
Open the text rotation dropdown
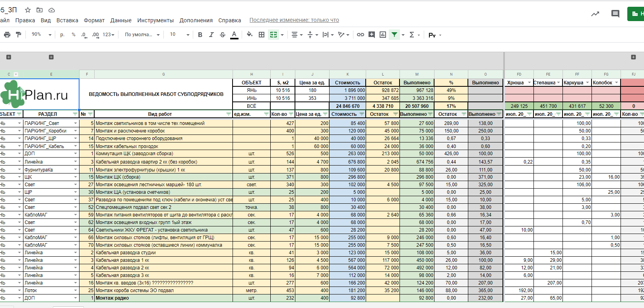click(x=343, y=35)
